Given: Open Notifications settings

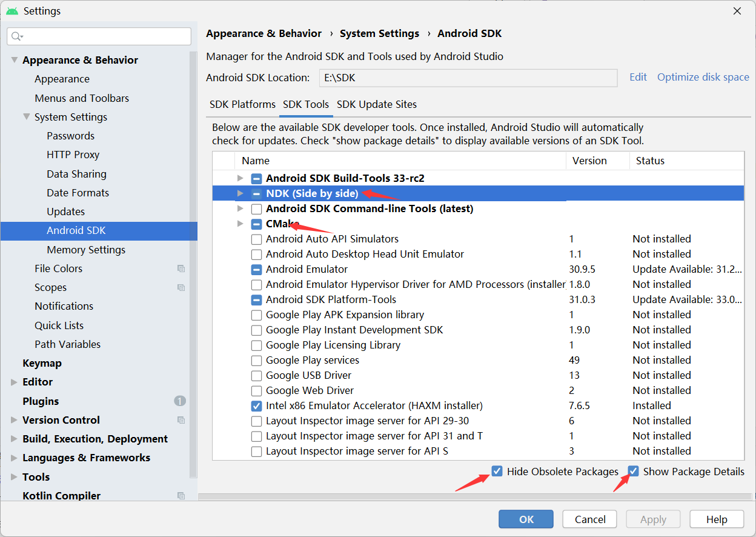Looking at the screenshot, I should (x=64, y=306).
